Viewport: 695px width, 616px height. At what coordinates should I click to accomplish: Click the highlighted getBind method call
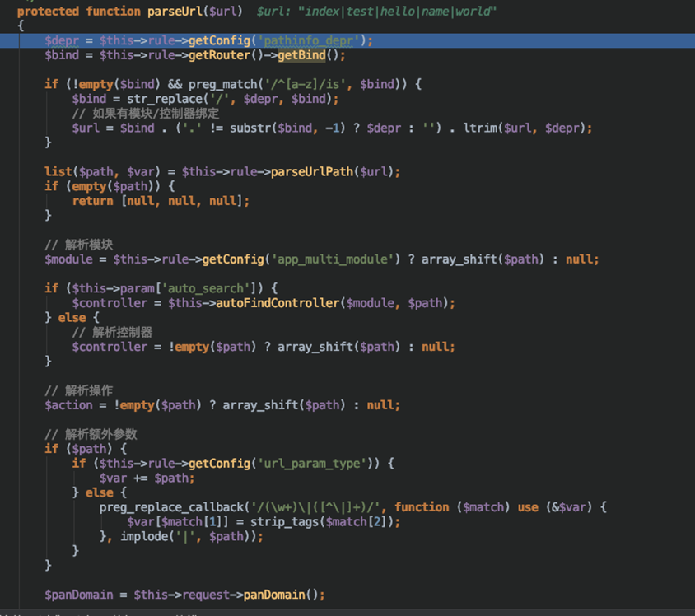(301, 55)
